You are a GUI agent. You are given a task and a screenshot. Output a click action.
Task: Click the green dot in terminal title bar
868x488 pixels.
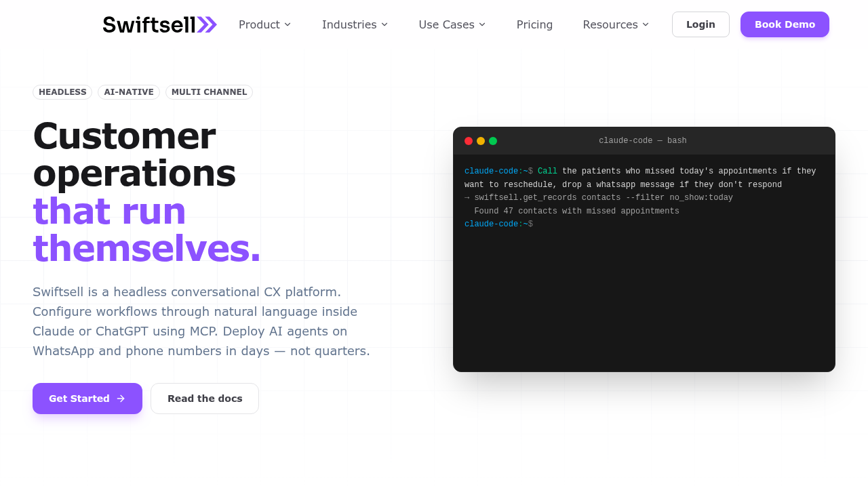click(493, 141)
